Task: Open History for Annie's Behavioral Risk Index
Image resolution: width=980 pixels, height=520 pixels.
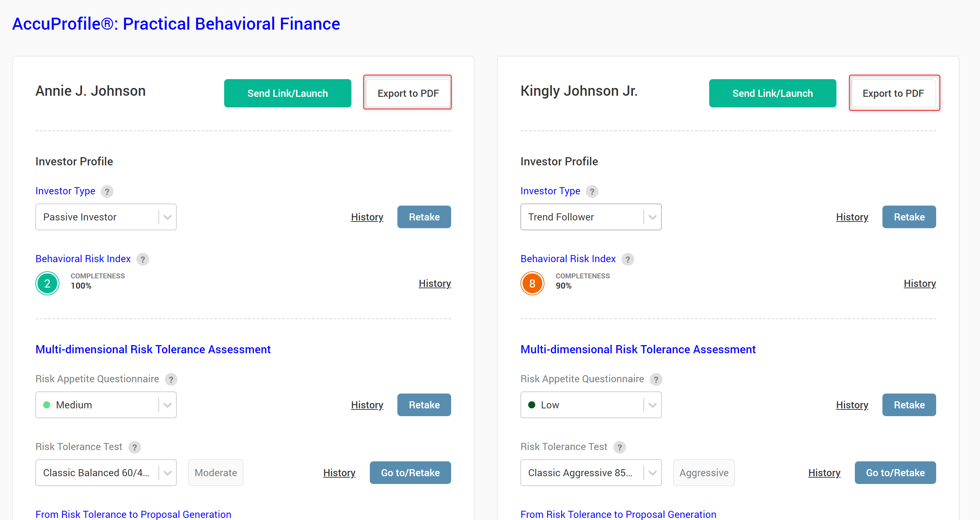Action: (x=434, y=283)
